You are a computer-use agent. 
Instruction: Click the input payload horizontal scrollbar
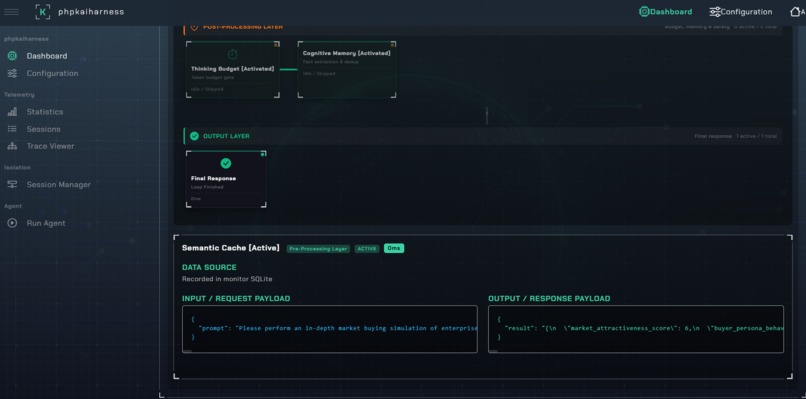click(x=188, y=351)
